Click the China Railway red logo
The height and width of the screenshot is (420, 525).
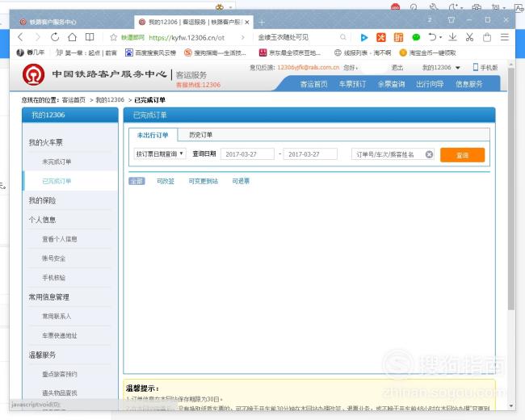click(33, 74)
